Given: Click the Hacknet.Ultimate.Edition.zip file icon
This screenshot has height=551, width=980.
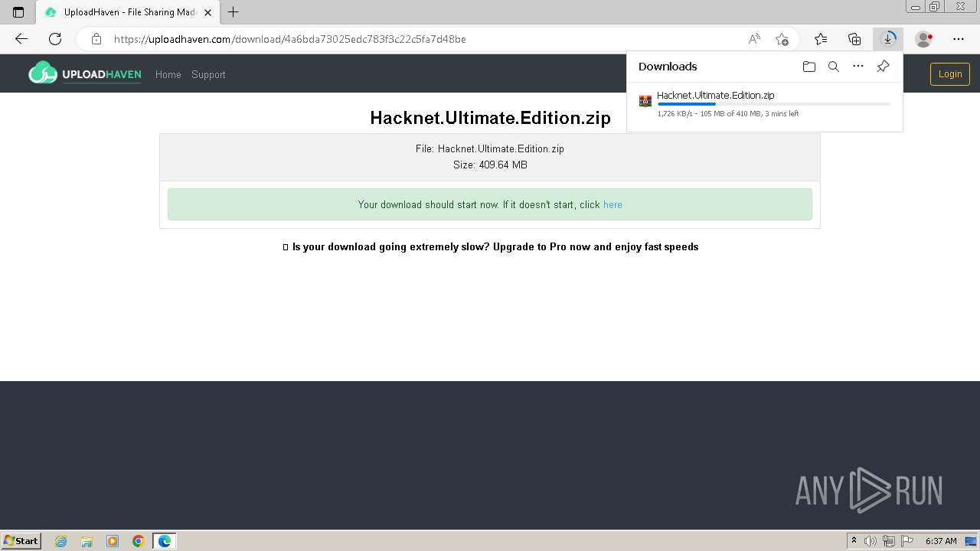Looking at the screenshot, I should click(x=645, y=101).
